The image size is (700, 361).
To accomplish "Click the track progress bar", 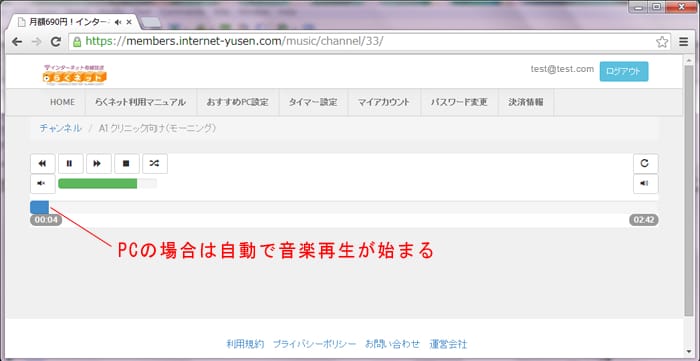I will tap(344, 207).
